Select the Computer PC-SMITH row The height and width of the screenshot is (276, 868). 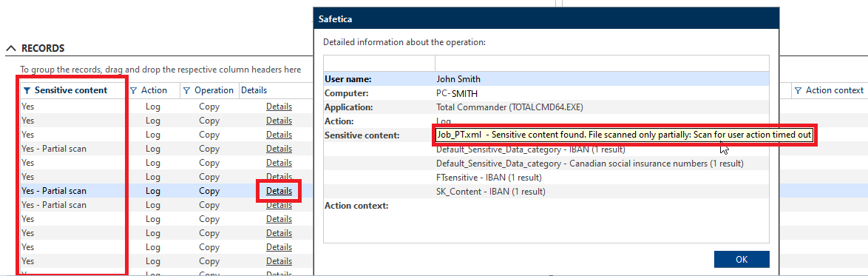click(x=546, y=93)
